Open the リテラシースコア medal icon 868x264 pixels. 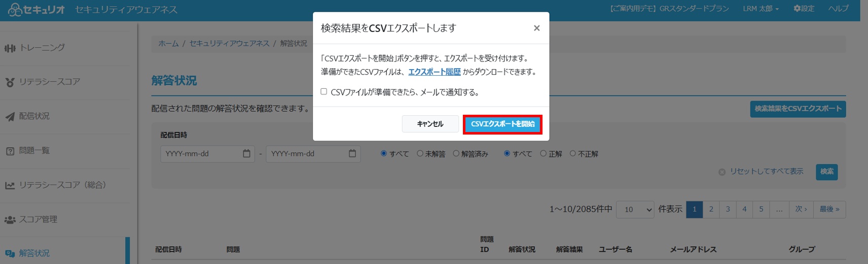point(10,82)
